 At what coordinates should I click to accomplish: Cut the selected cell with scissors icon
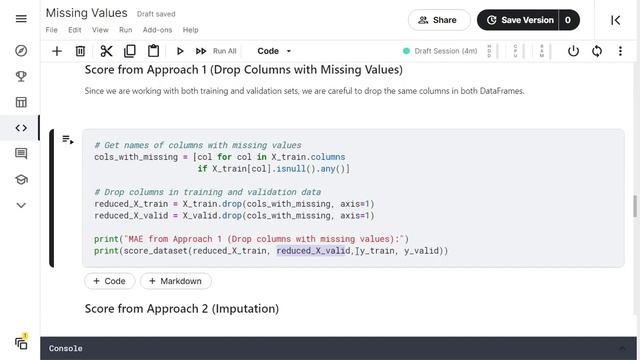pos(106,51)
